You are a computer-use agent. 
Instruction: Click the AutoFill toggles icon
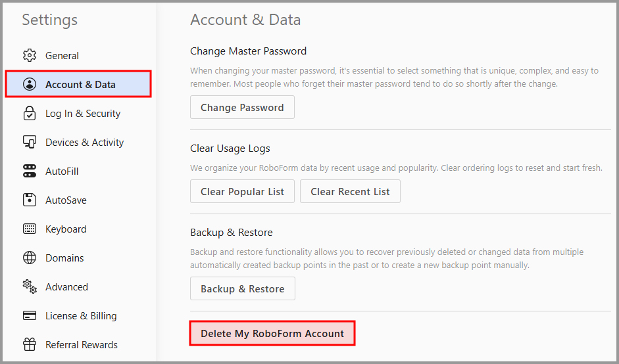tap(30, 171)
